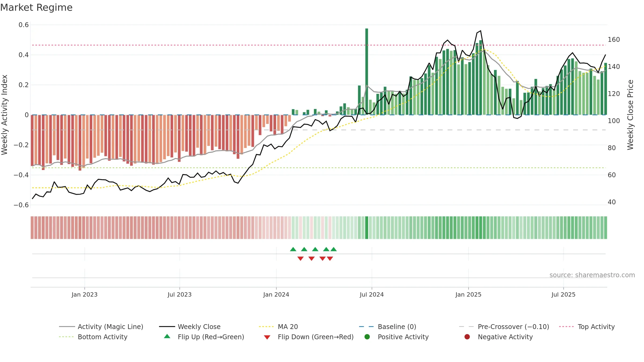Image resolution: width=644 pixels, height=362 pixels.
Task: Toggle the Activity (Magic Line) legend entry
Action: [101, 327]
